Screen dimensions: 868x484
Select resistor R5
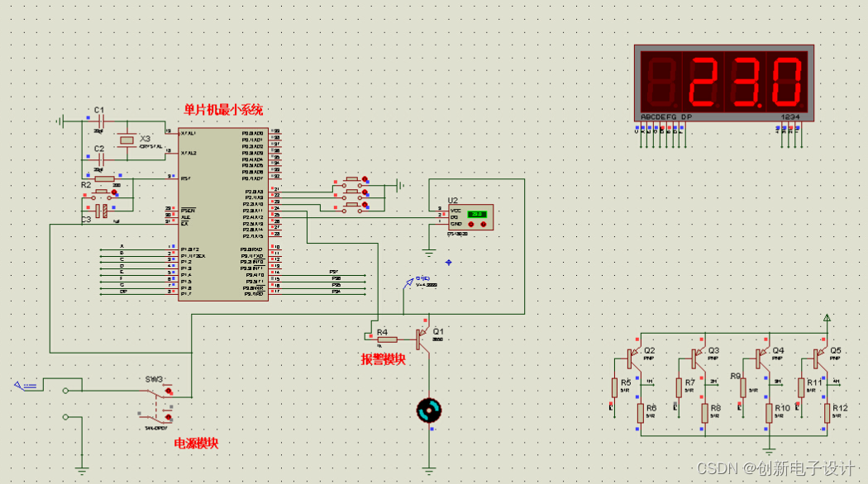614,387
